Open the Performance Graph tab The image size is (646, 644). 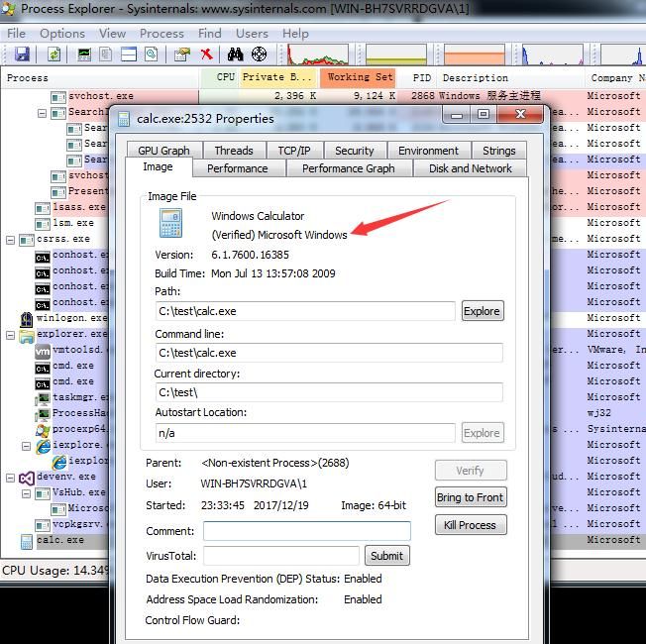pyautogui.click(x=348, y=168)
